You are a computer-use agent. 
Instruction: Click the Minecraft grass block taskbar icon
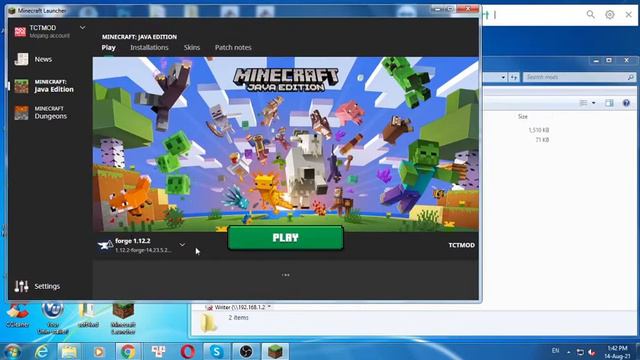coord(276,351)
